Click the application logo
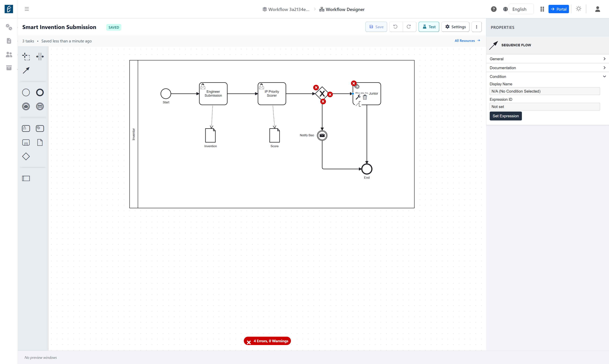The image size is (609, 364). [9, 9]
